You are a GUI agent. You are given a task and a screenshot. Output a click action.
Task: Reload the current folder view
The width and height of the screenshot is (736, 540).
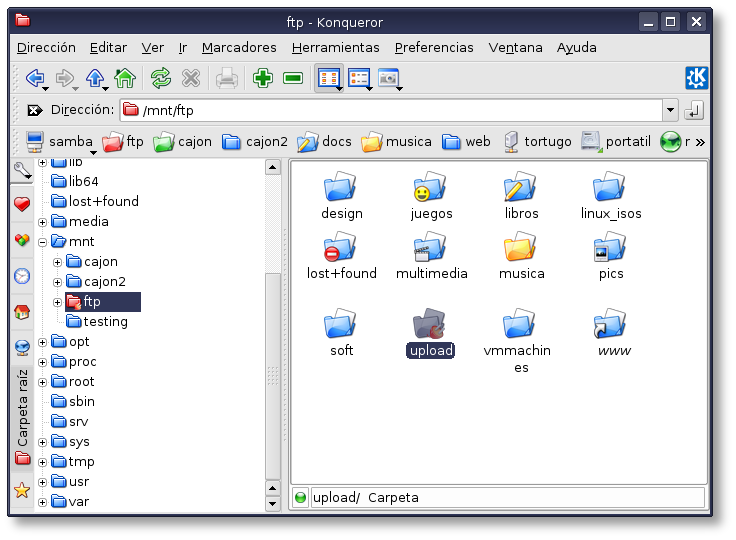pos(161,78)
